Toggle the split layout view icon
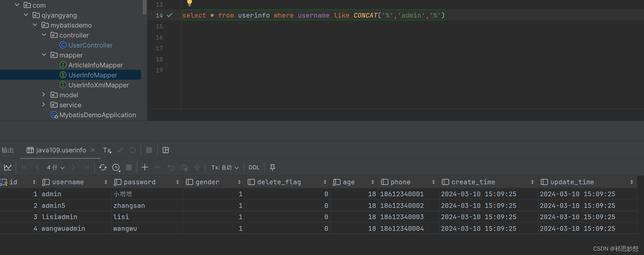The height and width of the screenshot is (255, 644). (x=166, y=150)
